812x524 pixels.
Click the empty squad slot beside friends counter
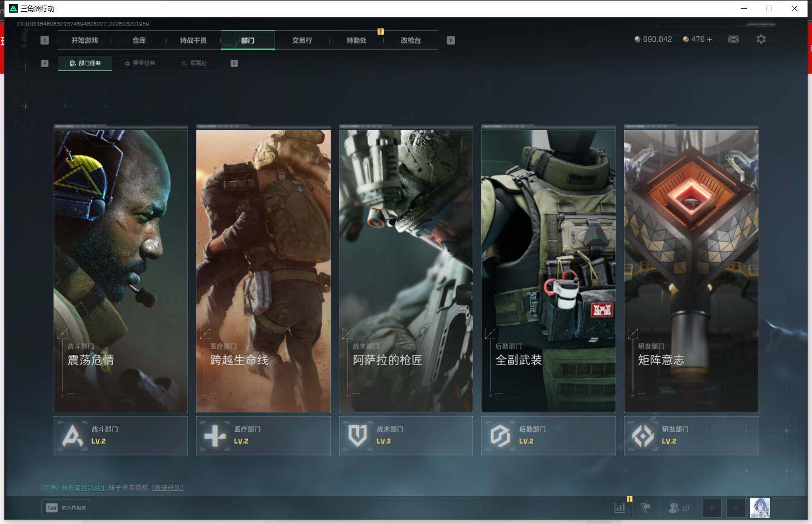click(711, 508)
